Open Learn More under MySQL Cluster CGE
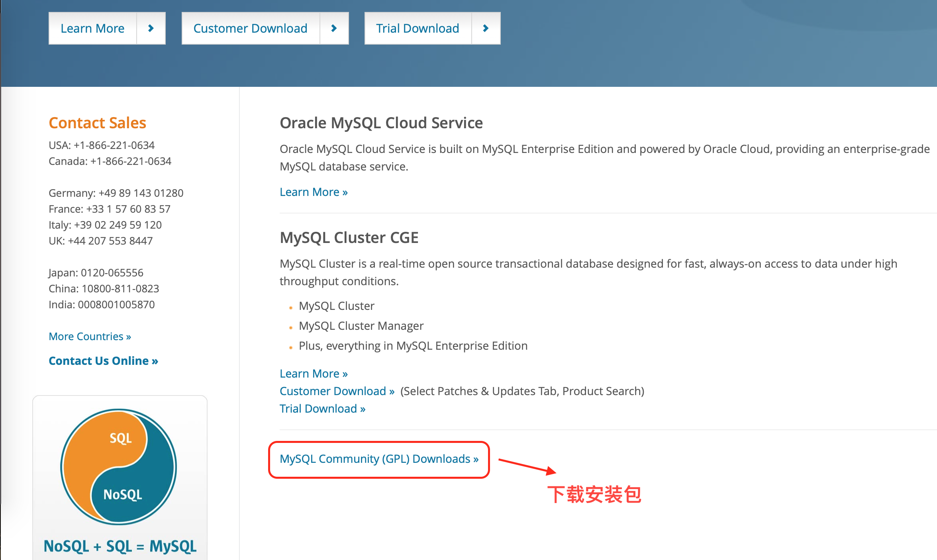 click(314, 374)
